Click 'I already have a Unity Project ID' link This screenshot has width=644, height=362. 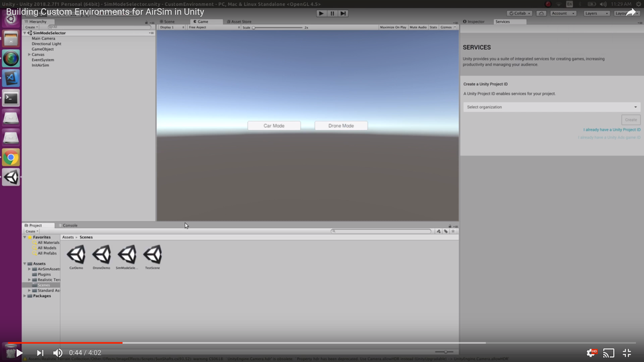[611, 129]
